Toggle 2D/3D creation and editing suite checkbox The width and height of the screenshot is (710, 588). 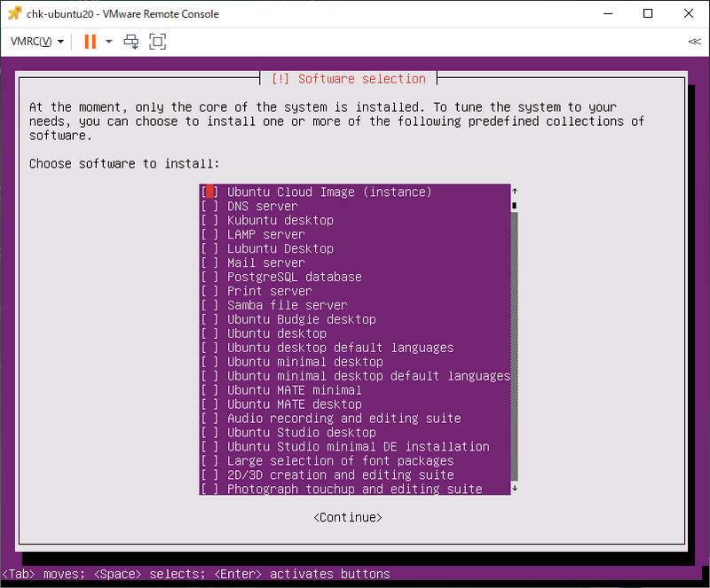pyautogui.click(x=209, y=474)
